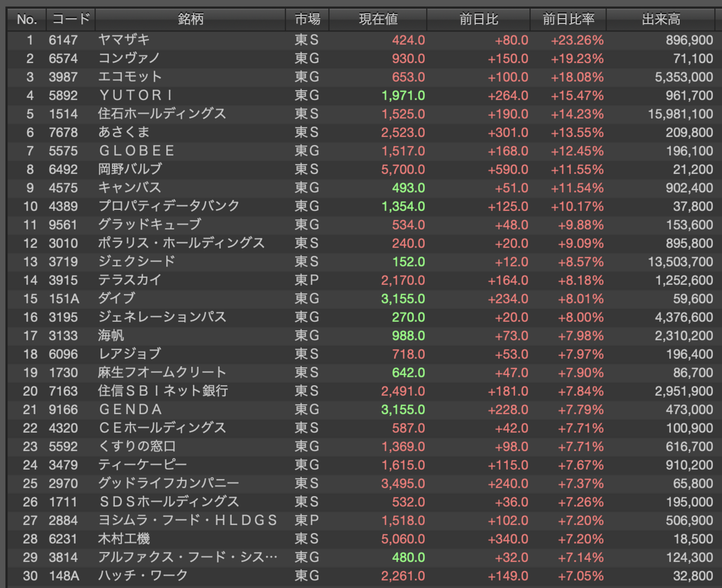This screenshot has width=722, height=588.
Task: Click プロパティデータバンク in the list
Action: pyautogui.click(x=169, y=206)
